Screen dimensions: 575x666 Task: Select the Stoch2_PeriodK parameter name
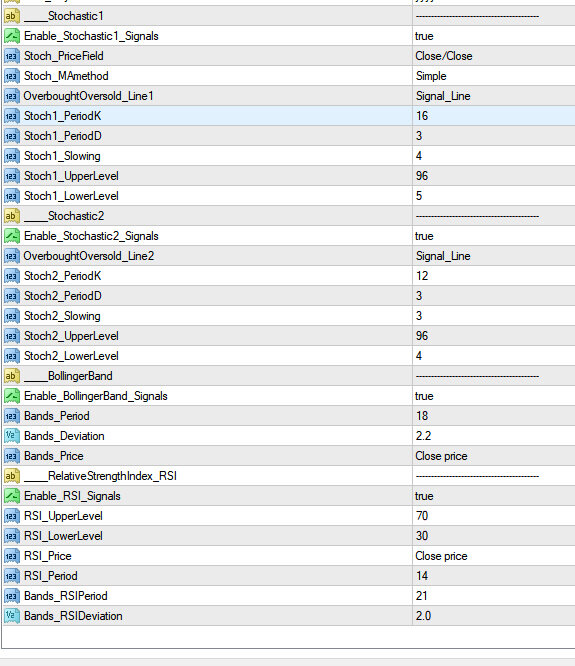(x=63, y=276)
